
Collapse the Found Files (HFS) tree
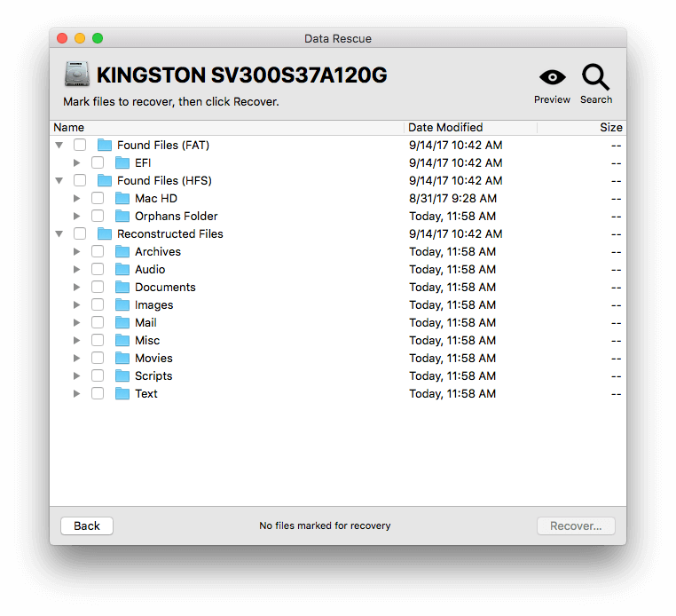(59, 181)
